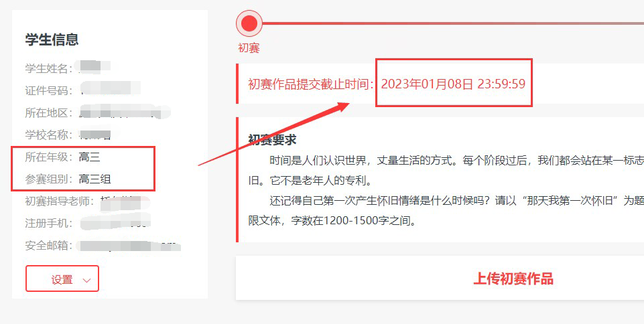The height and width of the screenshot is (324, 644).
Task: Click the 初赛作品提交截止时间 label
Action: coord(310,84)
